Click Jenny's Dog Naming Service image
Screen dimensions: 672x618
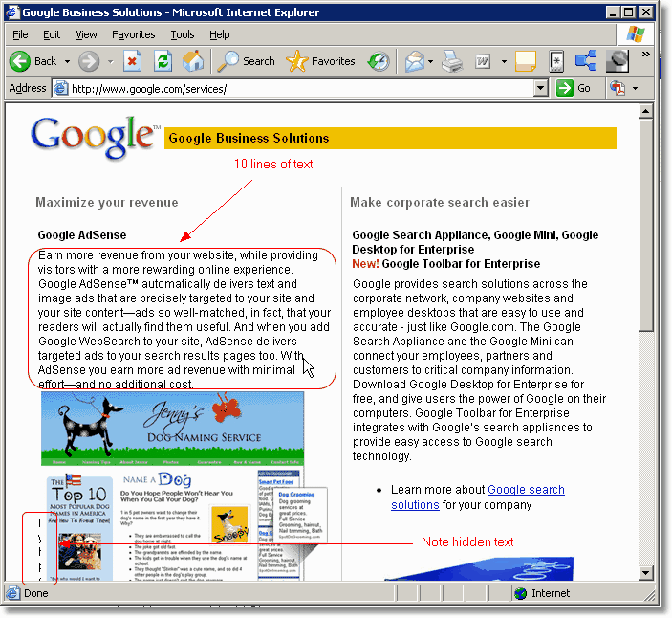[x=173, y=429]
